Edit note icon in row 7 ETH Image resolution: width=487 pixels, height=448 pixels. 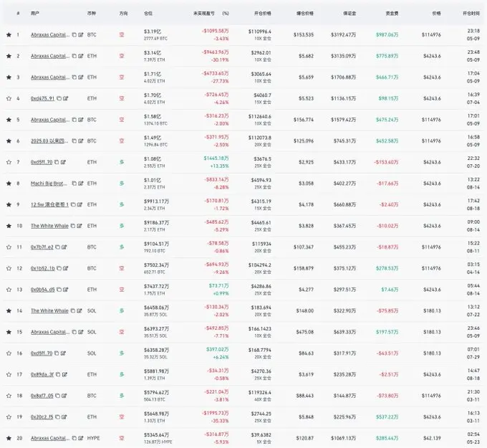point(63,162)
